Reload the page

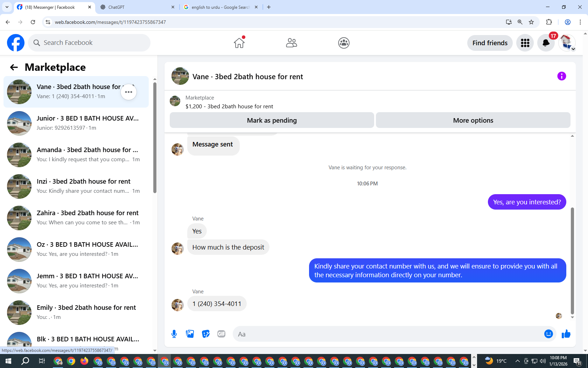tap(33, 22)
